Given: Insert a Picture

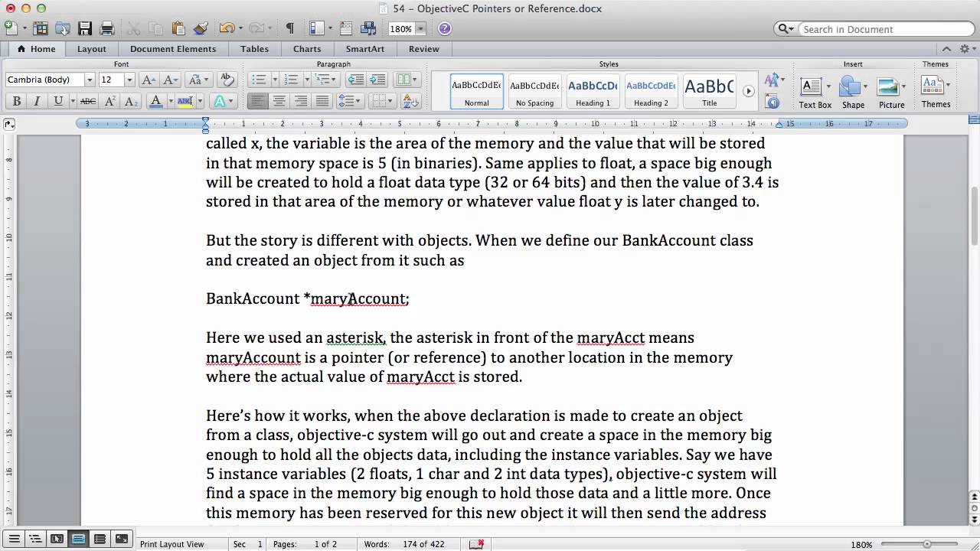Looking at the screenshot, I should click(x=891, y=92).
